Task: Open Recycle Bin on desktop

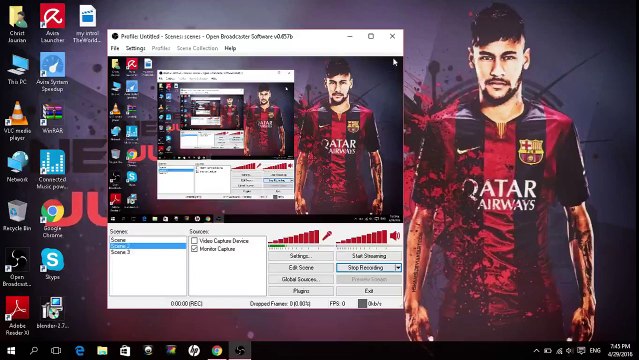Action: (17, 215)
